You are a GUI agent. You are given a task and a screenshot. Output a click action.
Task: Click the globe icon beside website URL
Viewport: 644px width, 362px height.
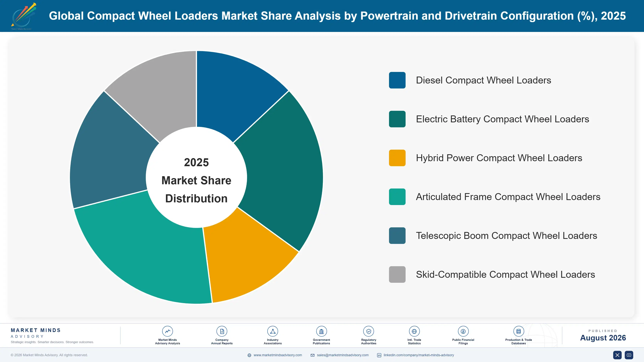pyautogui.click(x=249, y=355)
